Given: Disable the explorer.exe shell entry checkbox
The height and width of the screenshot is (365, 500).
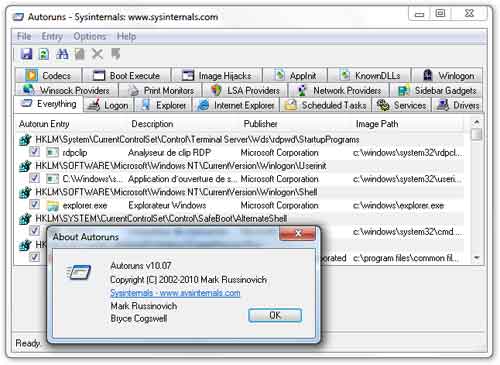Looking at the screenshot, I should (x=34, y=204).
